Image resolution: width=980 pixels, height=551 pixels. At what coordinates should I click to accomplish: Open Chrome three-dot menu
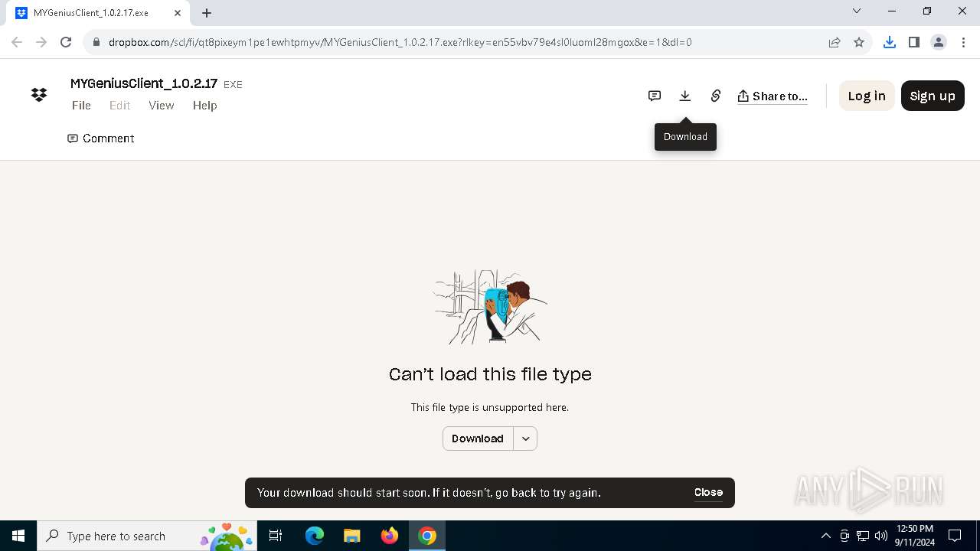(x=962, y=42)
